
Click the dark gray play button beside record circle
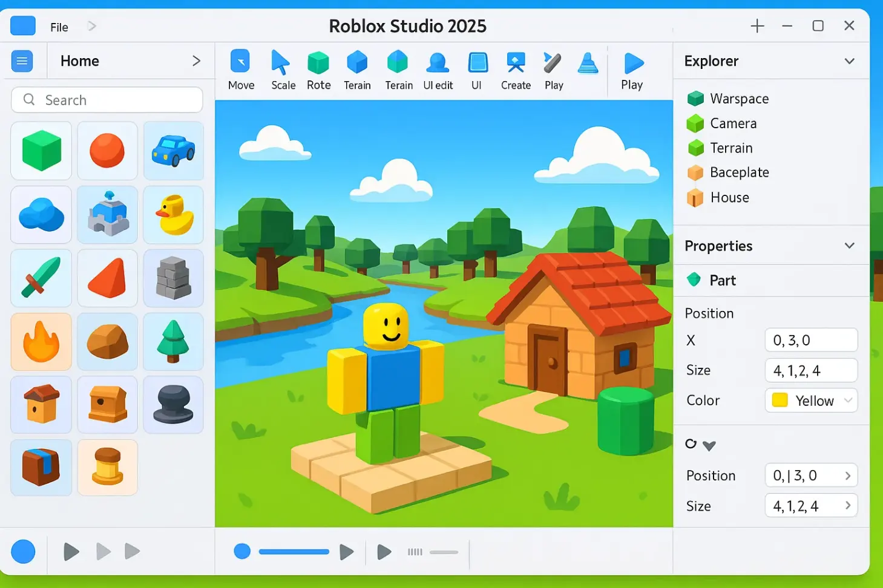pos(71,552)
